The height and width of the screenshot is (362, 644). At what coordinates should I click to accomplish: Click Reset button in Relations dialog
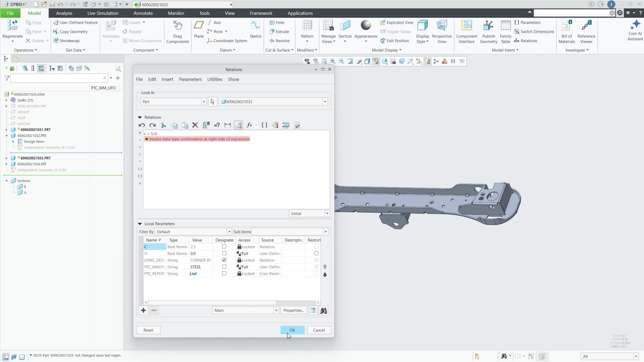148,330
